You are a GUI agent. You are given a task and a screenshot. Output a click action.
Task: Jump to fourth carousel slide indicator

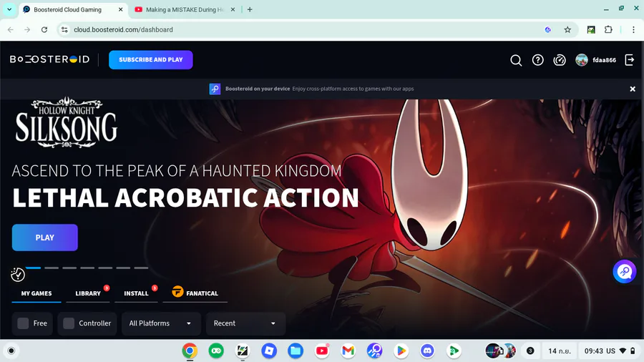pos(87,268)
